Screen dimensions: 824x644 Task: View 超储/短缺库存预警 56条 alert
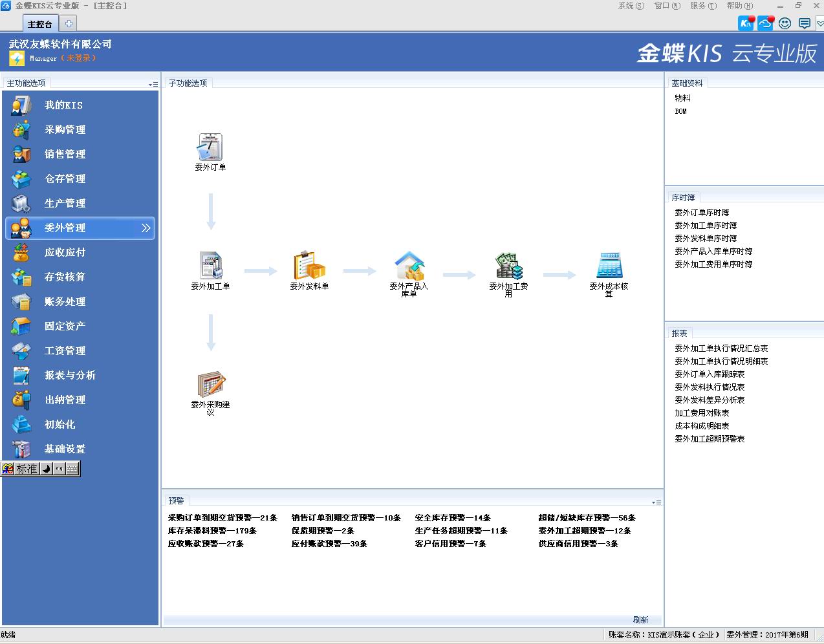[x=587, y=518]
